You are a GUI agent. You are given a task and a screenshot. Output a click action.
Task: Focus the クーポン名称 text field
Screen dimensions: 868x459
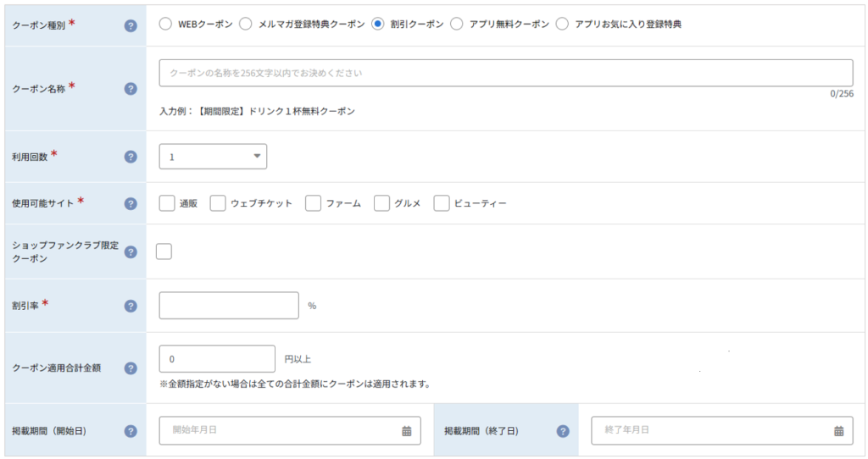506,73
